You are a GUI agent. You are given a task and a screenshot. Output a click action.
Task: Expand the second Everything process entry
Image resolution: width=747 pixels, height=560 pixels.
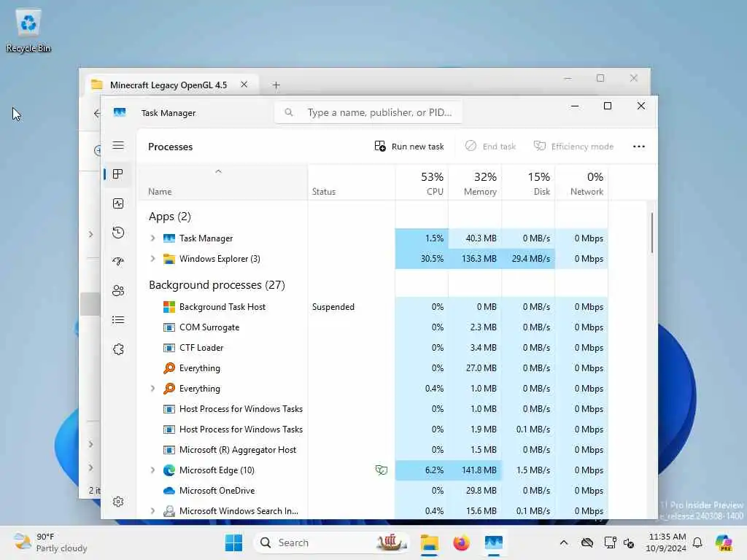152,389
